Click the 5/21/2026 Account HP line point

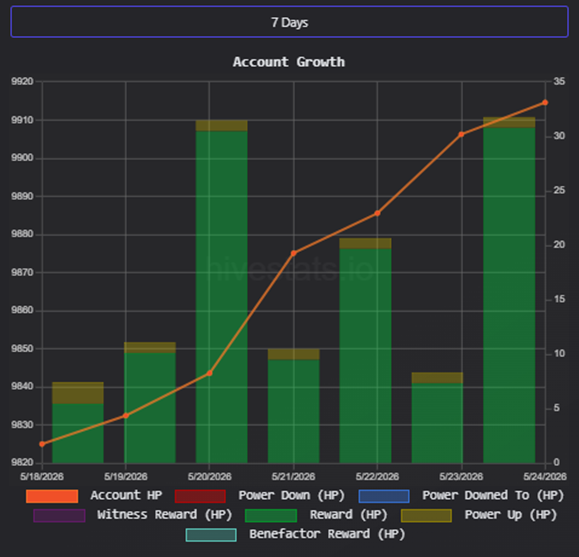[294, 253]
